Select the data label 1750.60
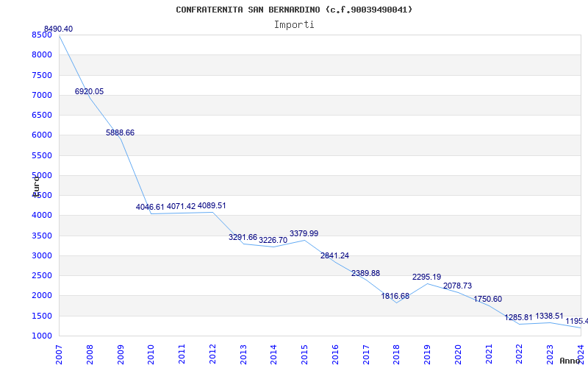 coord(487,299)
